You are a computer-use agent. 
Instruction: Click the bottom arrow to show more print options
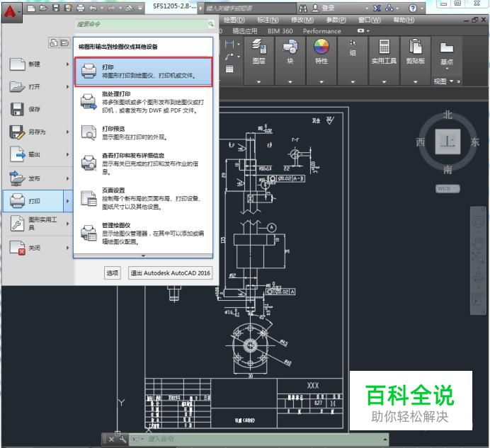tap(143, 256)
